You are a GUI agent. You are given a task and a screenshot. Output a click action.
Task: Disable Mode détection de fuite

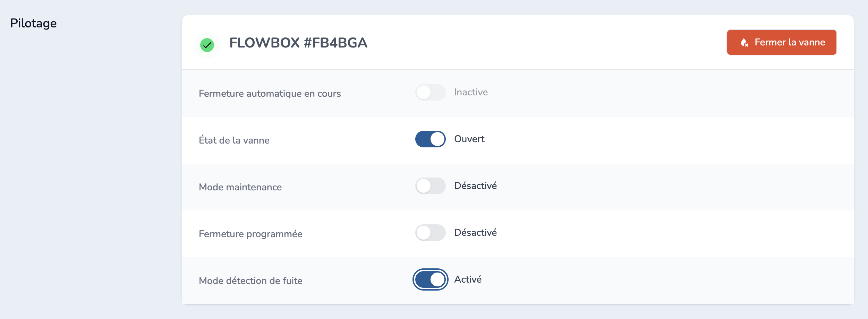tap(430, 279)
